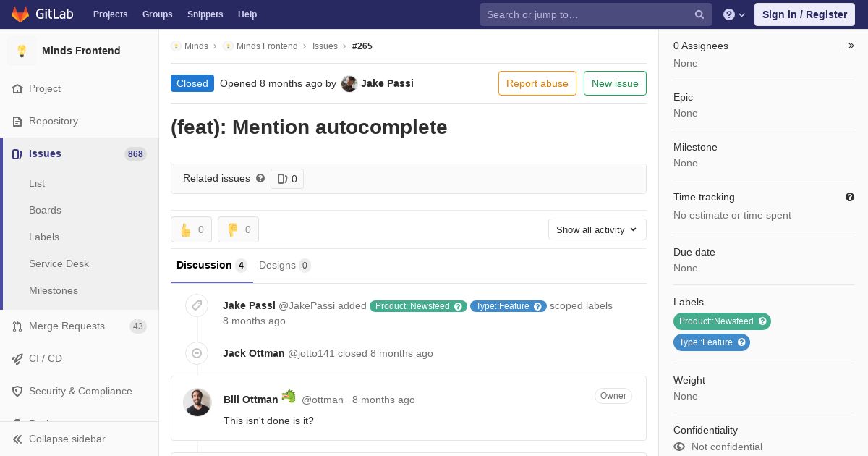Open the Projects menu
Viewport: 868px width, 456px height.
[x=110, y=14]
